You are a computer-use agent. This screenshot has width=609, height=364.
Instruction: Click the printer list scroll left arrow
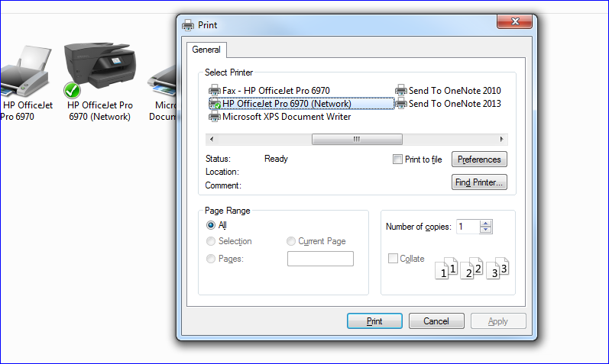(212, 139)
